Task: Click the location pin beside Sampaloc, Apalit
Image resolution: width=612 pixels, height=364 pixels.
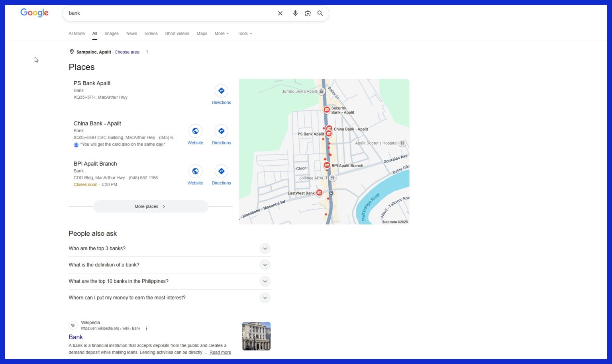Action: (72, 51)
